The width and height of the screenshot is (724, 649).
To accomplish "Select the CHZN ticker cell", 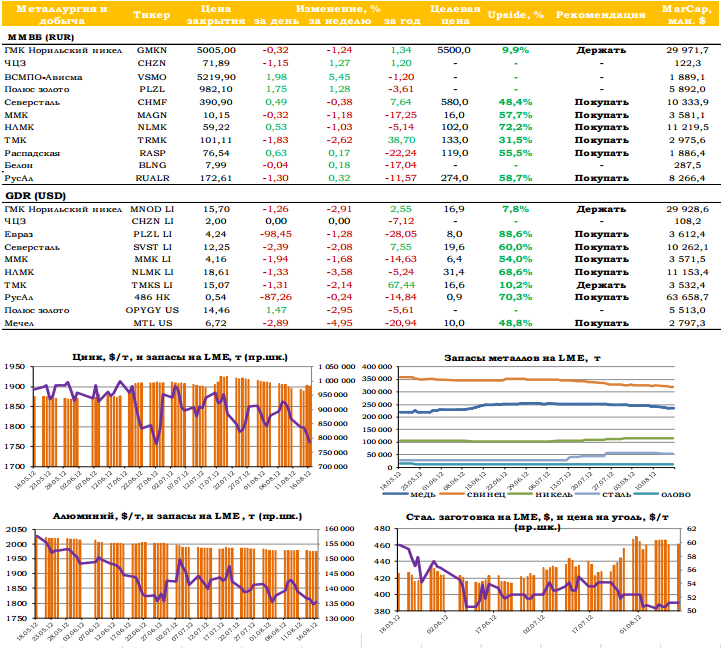I will coord(152,63).
